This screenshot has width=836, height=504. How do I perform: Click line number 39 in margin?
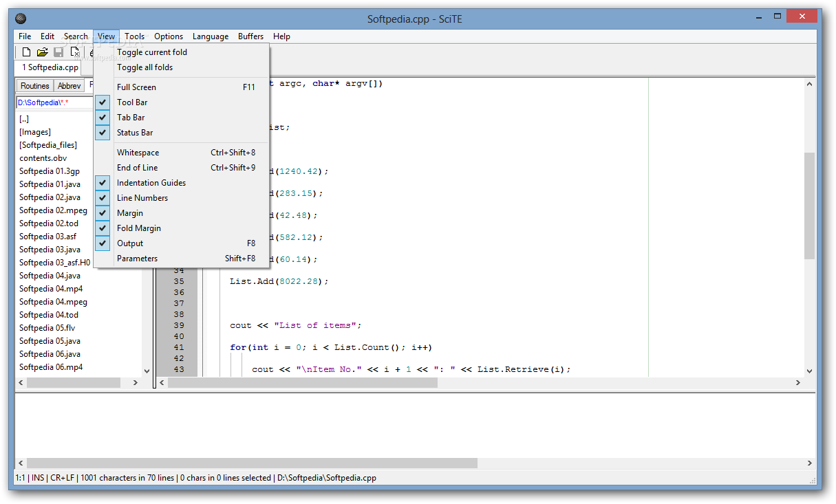(179, 325)
